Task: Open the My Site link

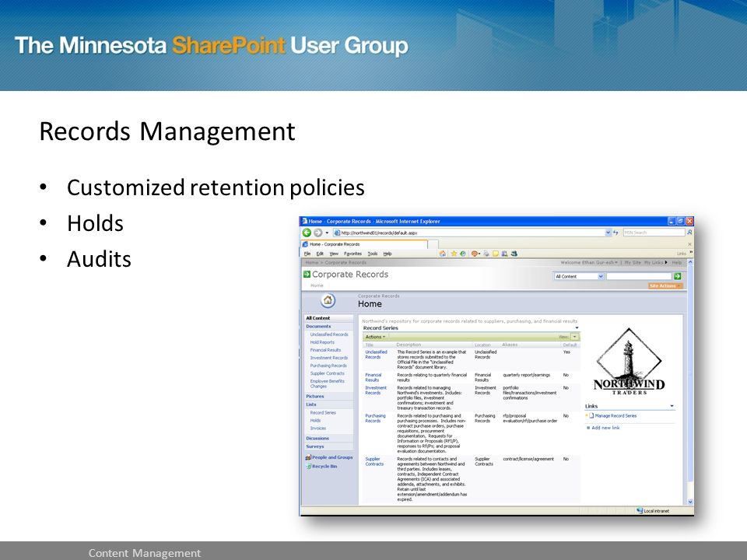Action: pos(633,262)
